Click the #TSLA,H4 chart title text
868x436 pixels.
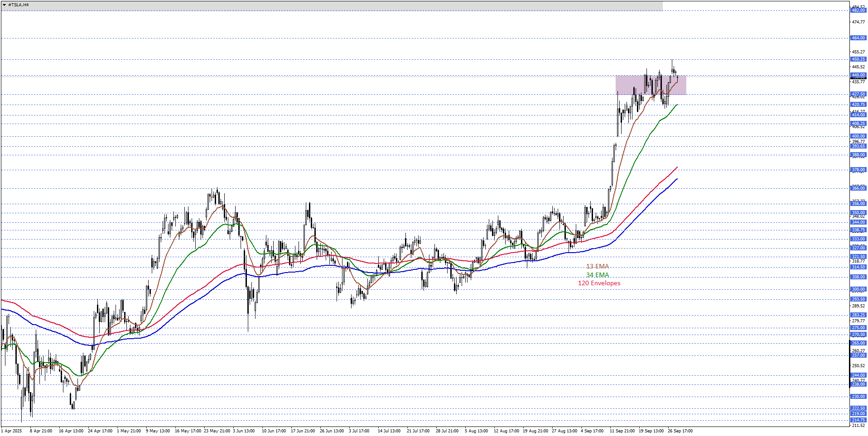(19, 5)
